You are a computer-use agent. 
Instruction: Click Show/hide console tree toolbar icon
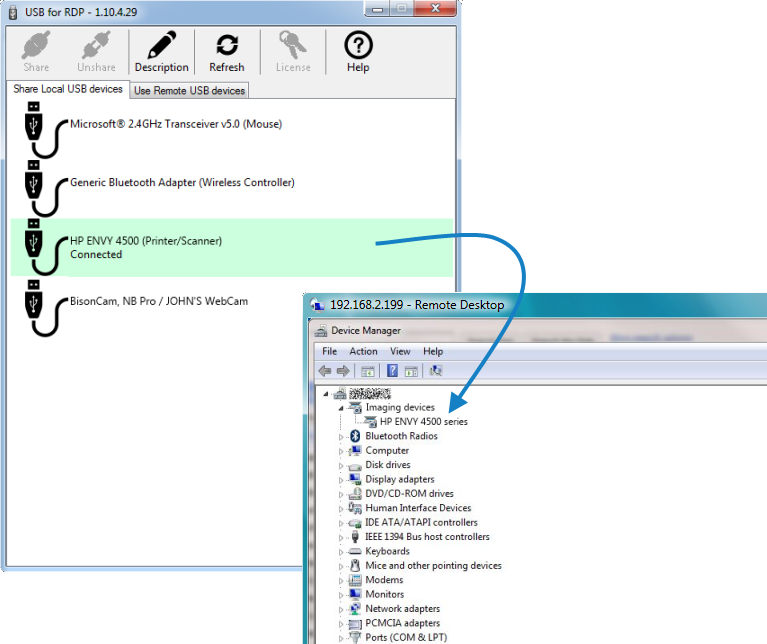[367, 371]
